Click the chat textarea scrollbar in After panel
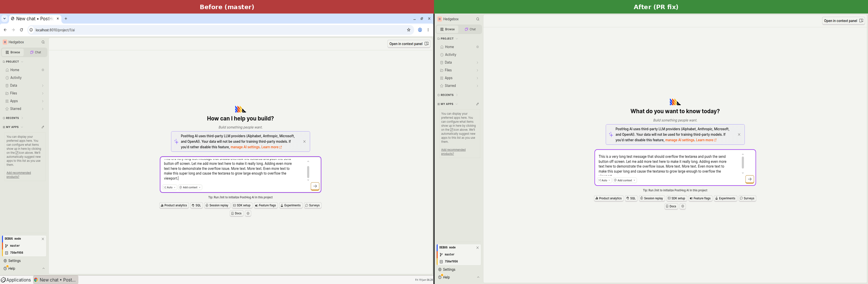 pyautogui.click(x=743, y=163)
